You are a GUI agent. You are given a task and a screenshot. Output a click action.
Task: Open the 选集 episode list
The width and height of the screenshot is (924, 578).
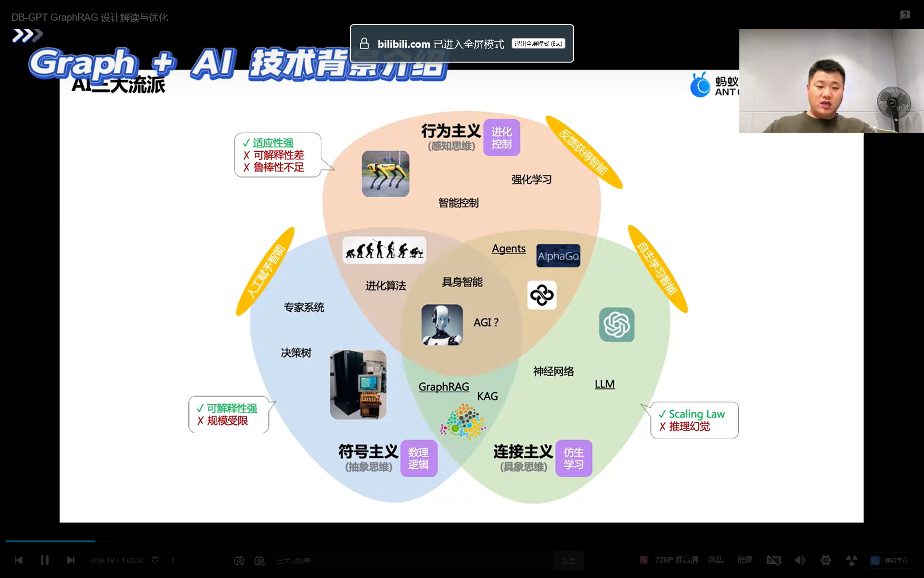tap(716, 560)
